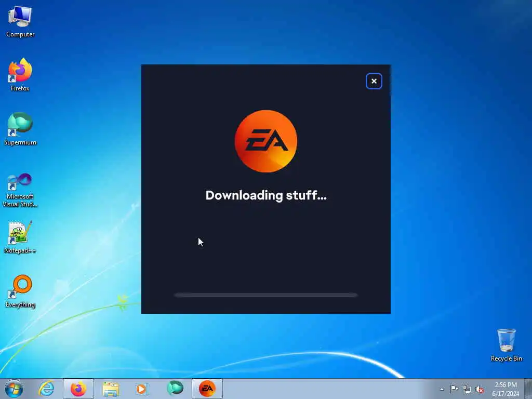Select the Recycle Bin icon
532x399 pixels.
pos(506,345)
